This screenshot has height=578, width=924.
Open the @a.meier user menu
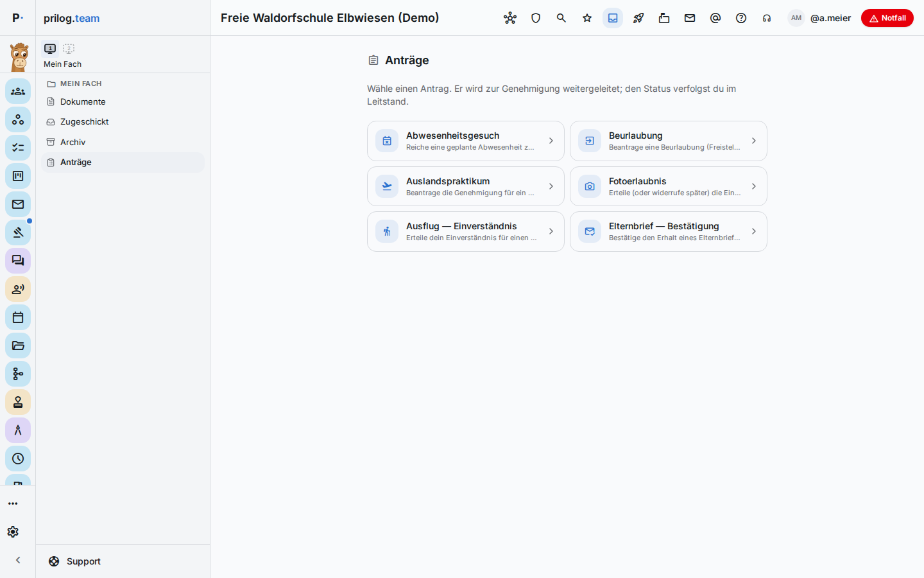(830, 18)
